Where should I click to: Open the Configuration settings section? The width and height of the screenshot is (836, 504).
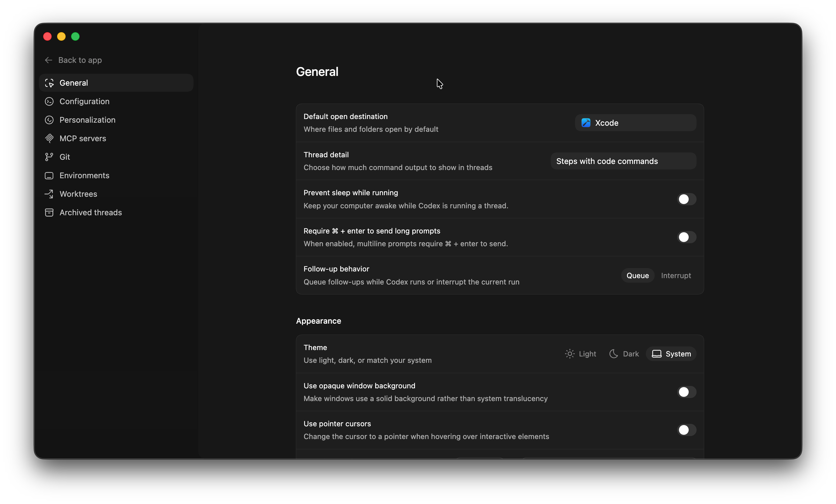click(116, 101)
